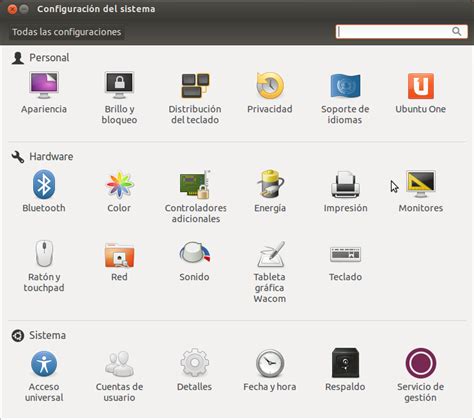Click the Todas las configuraciones button
Image resolution: width=474 pixels, height=420 pixels.
click(67, 32)
